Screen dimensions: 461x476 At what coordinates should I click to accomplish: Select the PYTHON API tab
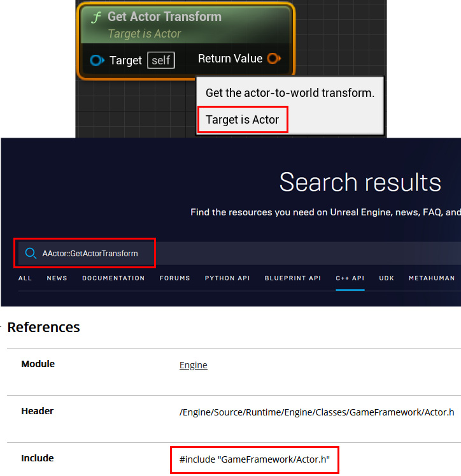tap(227, 278)
